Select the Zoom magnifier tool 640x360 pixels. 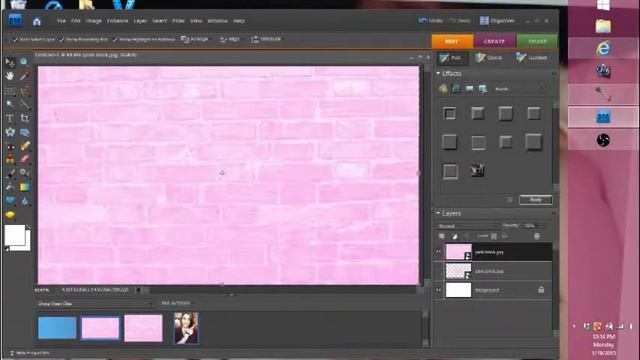pos(24,62)
